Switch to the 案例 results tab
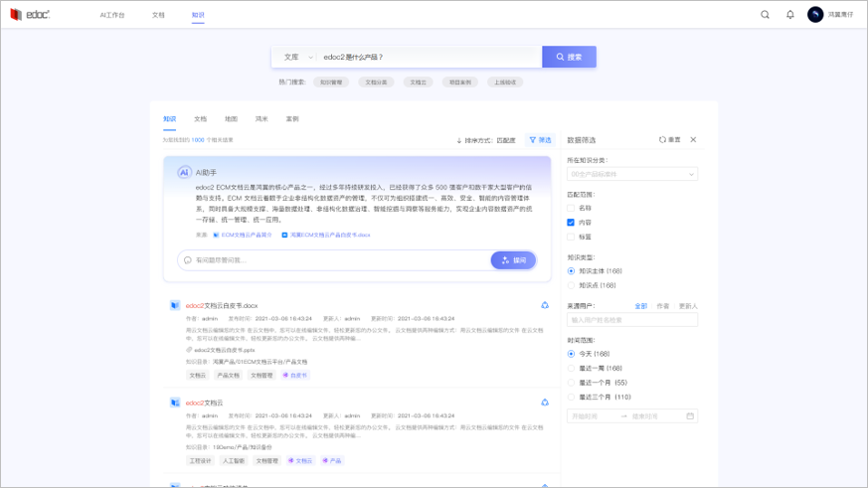The width and height of the screenshot is (868, 488). click(292, 119)
